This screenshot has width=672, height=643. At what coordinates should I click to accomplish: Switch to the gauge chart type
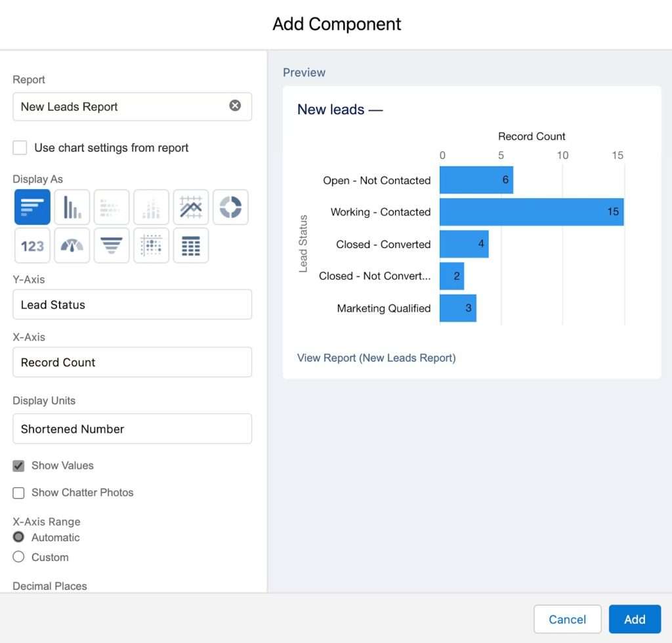coord(72,245)
